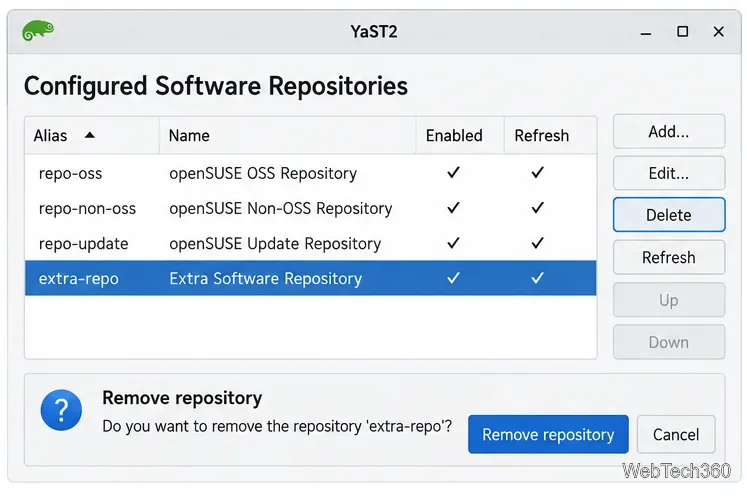Click the Extra Software Repository name
747x496 pixels.
click(x=265, y=279)
